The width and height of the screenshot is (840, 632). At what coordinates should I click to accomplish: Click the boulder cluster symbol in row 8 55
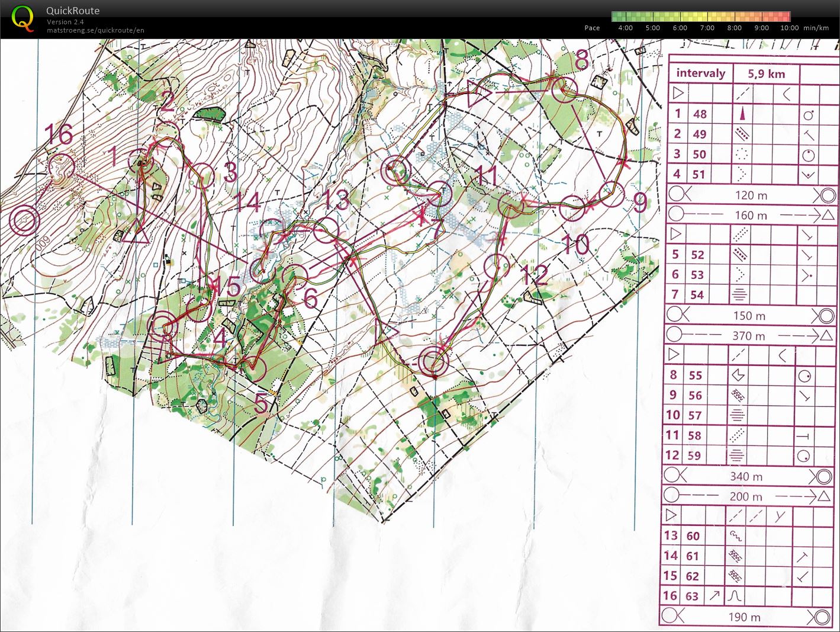pos(738,375)
